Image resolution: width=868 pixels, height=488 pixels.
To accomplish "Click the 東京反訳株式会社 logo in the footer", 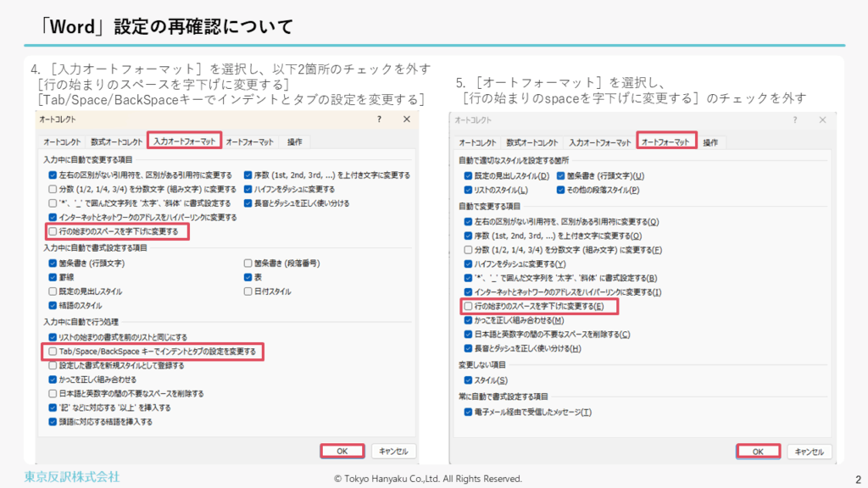I will pyautogui.click(x=72, y=476).
